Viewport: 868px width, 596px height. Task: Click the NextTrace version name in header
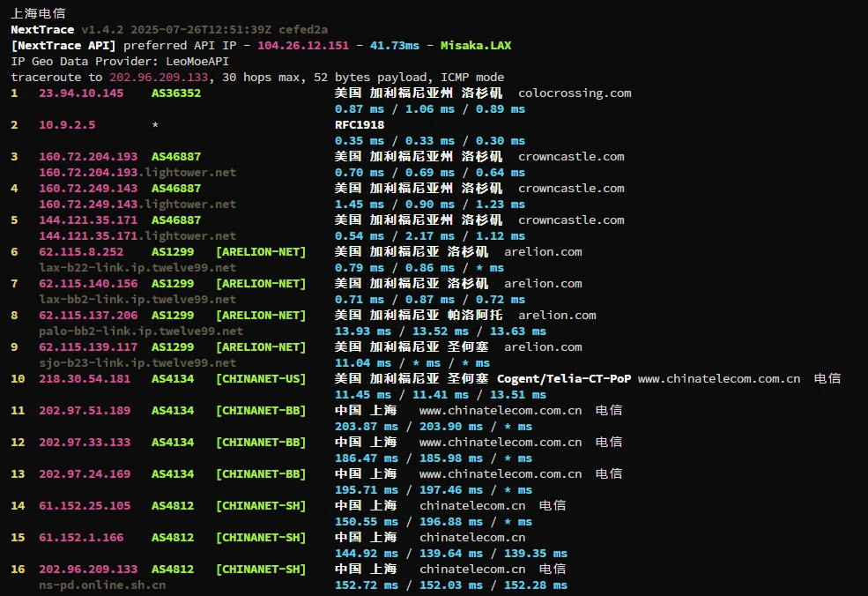point(42,29)
